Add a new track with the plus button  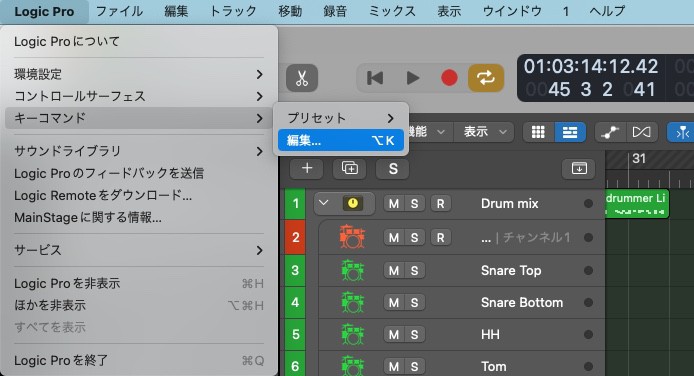(x=307, y=169)
